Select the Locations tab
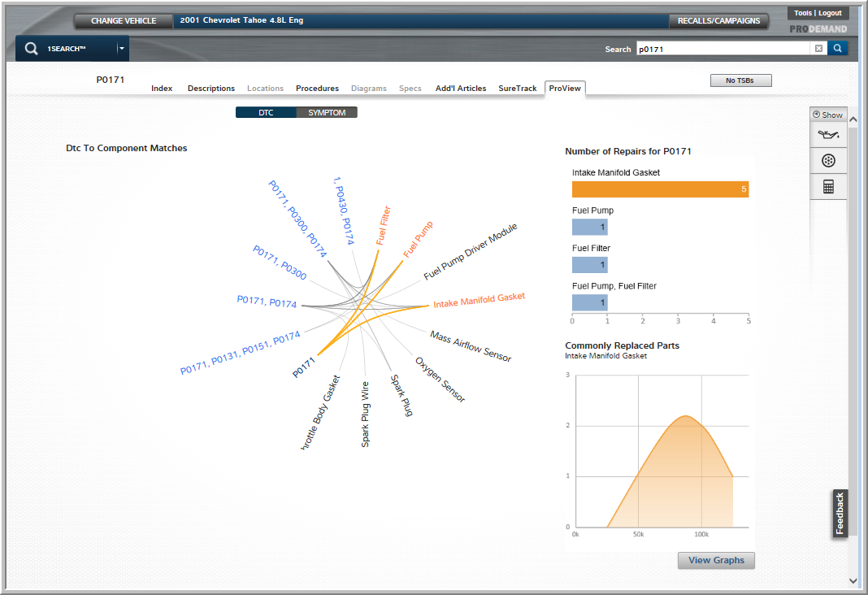This screenshot has width=868, height=595. coord(265,88)
